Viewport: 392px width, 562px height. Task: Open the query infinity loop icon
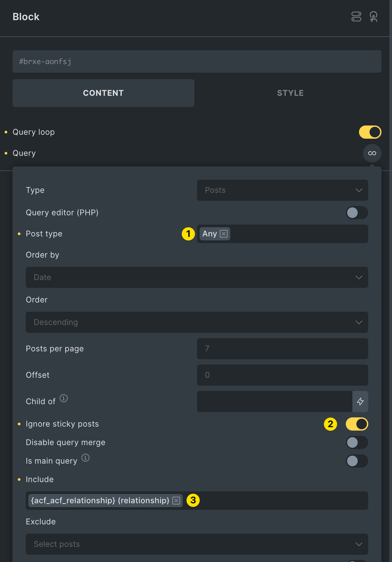[x=372, y=153]
